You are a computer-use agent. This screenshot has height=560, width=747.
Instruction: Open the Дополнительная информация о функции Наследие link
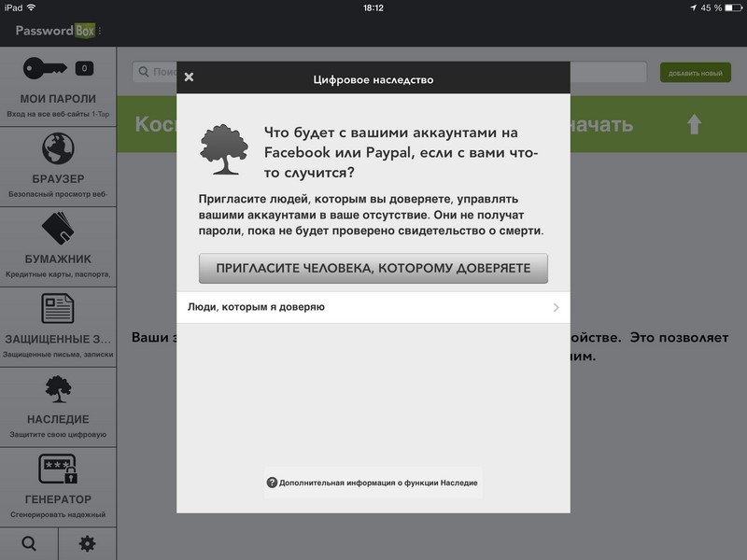383,483
